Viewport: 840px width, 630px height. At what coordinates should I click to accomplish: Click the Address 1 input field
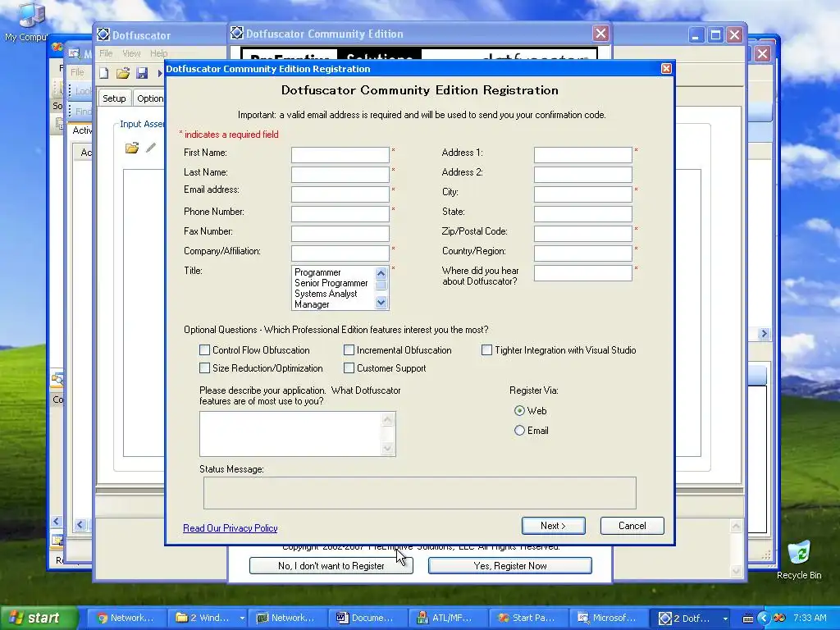tap(583, 155)
